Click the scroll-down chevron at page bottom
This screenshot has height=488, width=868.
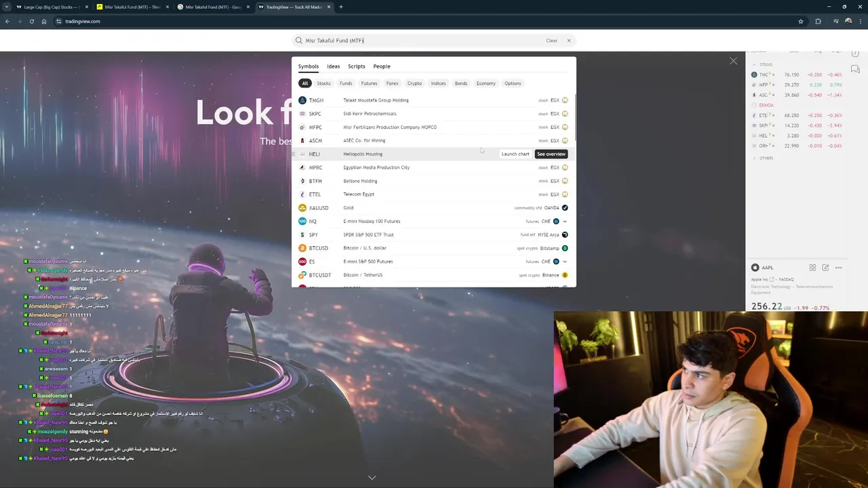pos(372,478)
